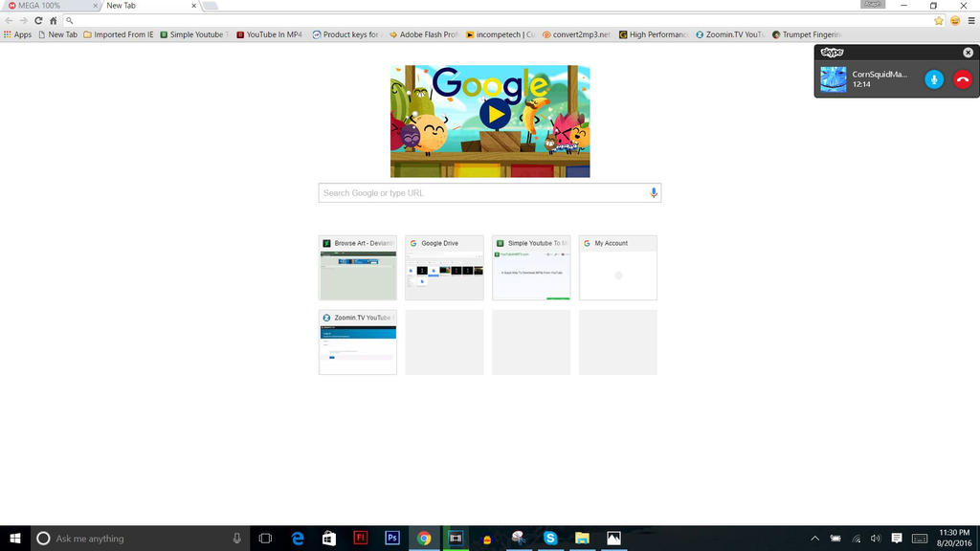Start voice search with the microphone icon
This screenshot has width=980, height=551.
pyautogui.click(x=653, y=193)
